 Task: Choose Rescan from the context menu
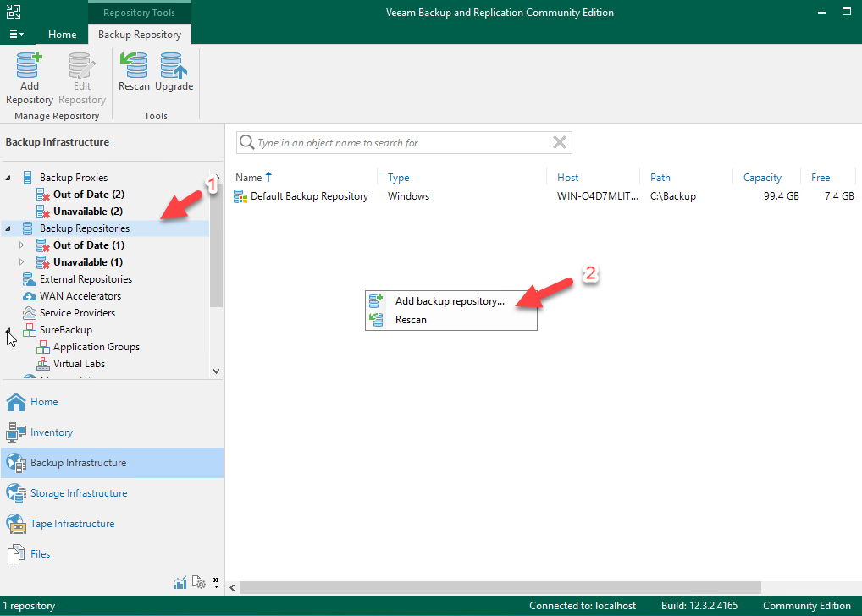[411, 320]
